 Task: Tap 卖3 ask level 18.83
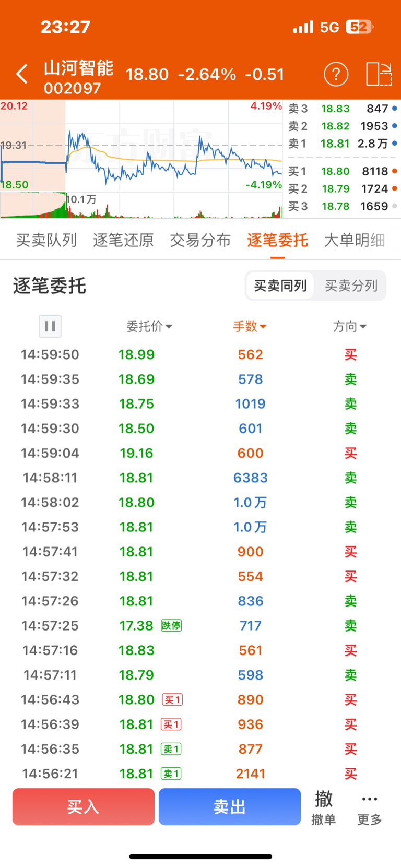tap(343, 109)
